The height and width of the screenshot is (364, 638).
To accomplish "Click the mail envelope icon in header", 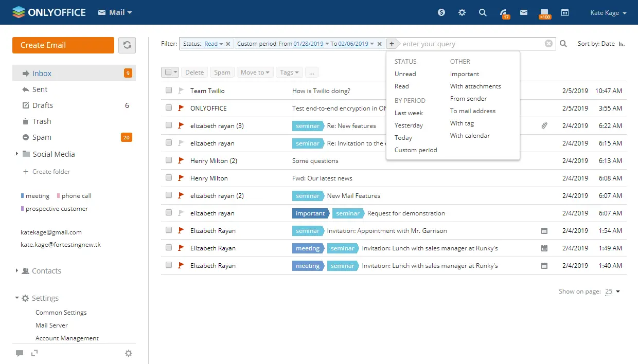I will [x=524, y=12].
